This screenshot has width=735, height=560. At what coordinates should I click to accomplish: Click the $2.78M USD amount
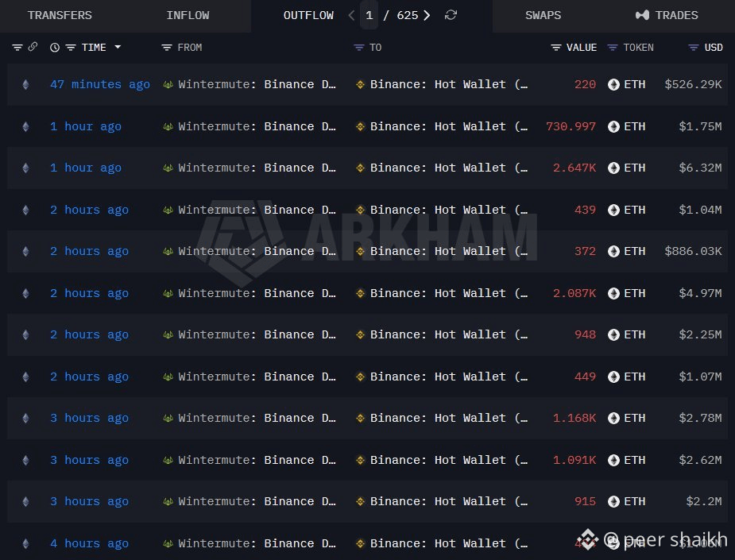[700, 418]
